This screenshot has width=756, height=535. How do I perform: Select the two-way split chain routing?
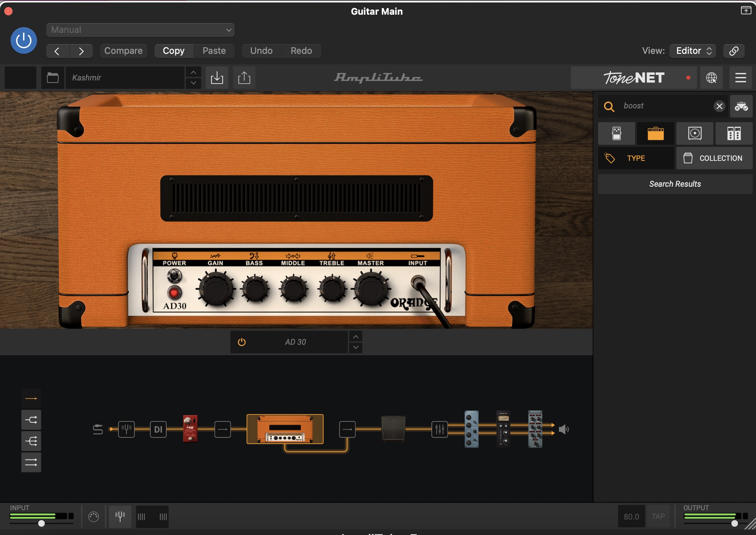point(31,420)
